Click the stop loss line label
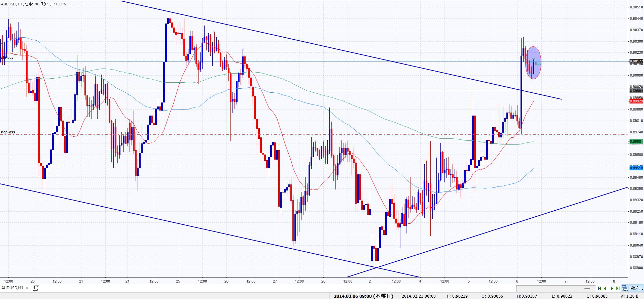Screen dimensions: 644x299 8,132
